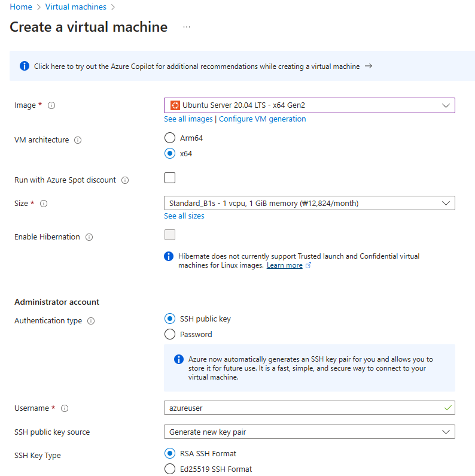Click the SSH Key Type label
The height and width of the screenshot is (476, 475).
[x=38, y=456]
